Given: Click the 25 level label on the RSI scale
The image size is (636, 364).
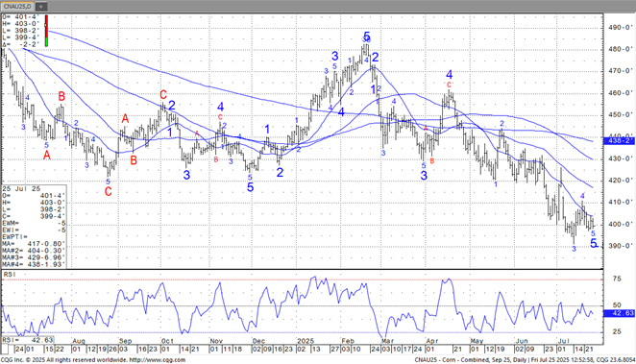Looking at the screenshot, I should pos(617,331).
